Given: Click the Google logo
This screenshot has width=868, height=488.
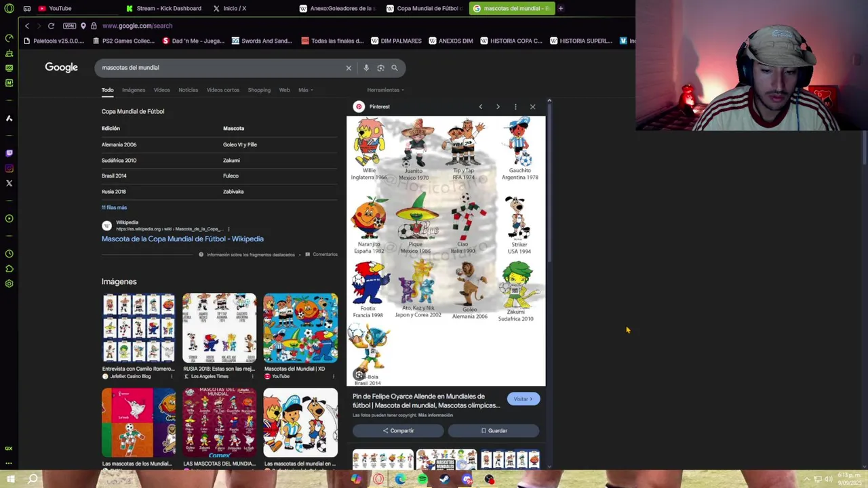Looking at the screenshot, I should pos(61,67).
